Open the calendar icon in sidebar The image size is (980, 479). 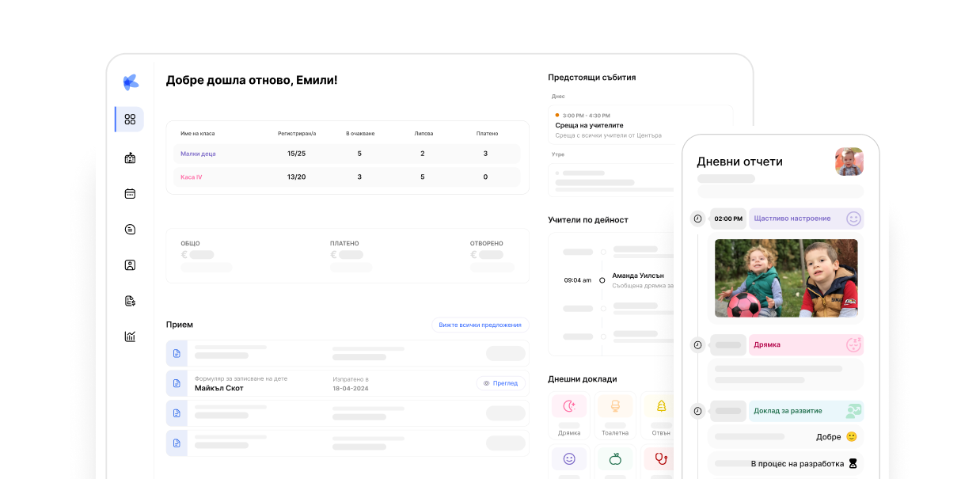pyautogui.click(x=130, y=193)
